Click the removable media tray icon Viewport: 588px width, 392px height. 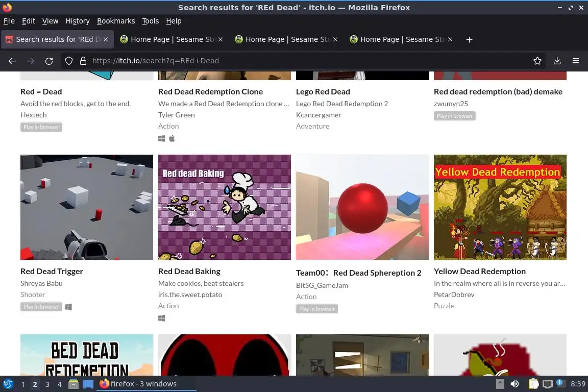(x=500, y=384)
